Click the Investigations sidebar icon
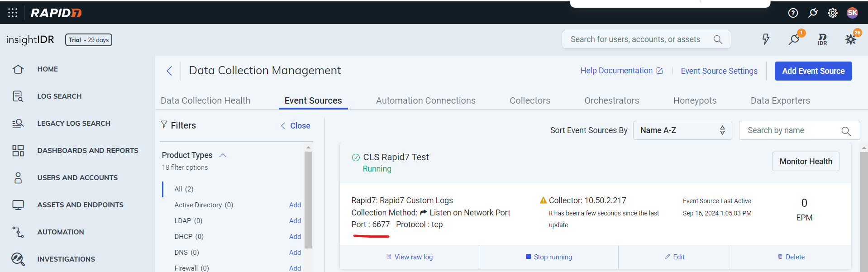Screen dimensions: 868x272 [18, 259]
